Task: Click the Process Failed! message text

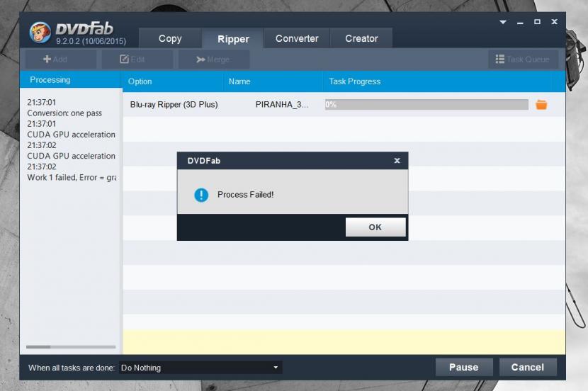Action: click(245, 195)
